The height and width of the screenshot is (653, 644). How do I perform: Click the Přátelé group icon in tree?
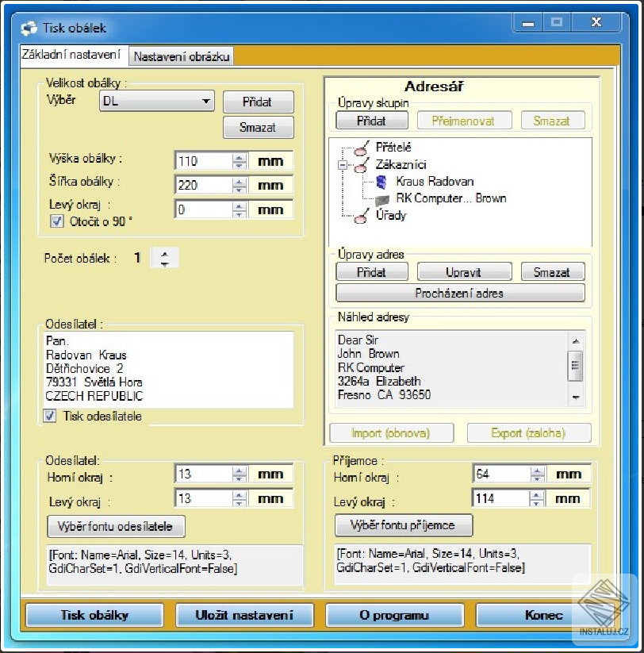[x=362, y=147]
